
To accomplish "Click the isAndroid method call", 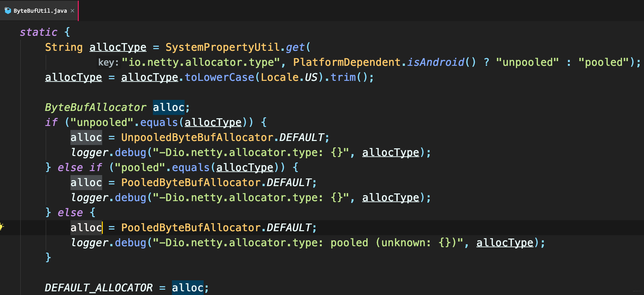I will (435, 62).
